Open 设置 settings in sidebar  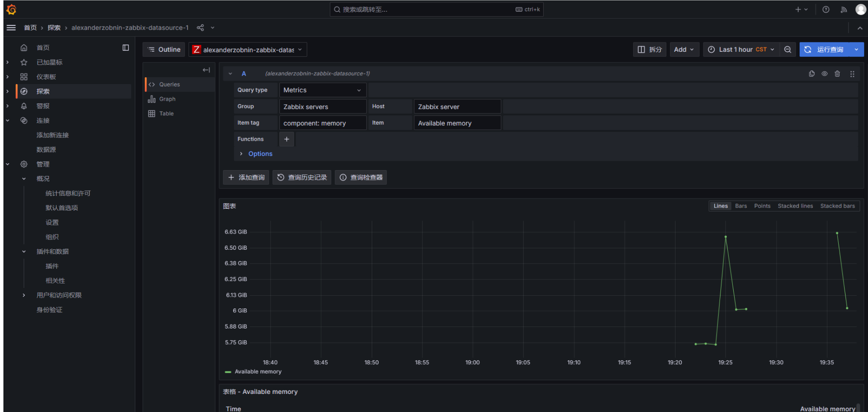click(52, 222)
